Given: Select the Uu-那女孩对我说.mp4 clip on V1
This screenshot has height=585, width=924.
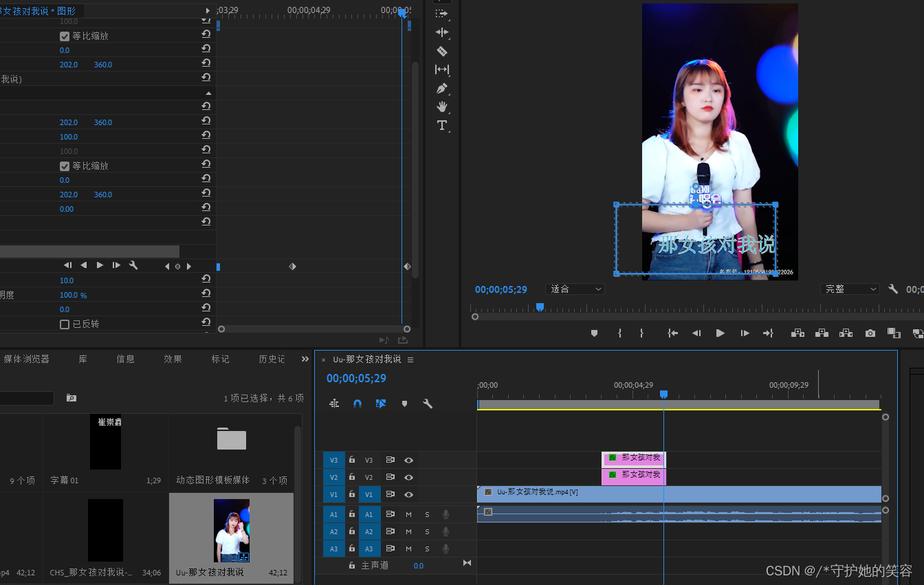Looking at the screenshot, I should pyautogui.click(x=679, y=494).
